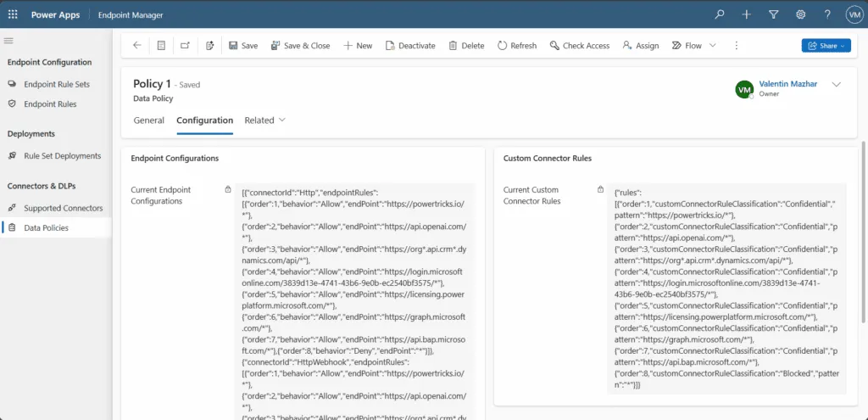Click the Policy 1 record title
Screen dimensions: 868x420
click(153, 84)
